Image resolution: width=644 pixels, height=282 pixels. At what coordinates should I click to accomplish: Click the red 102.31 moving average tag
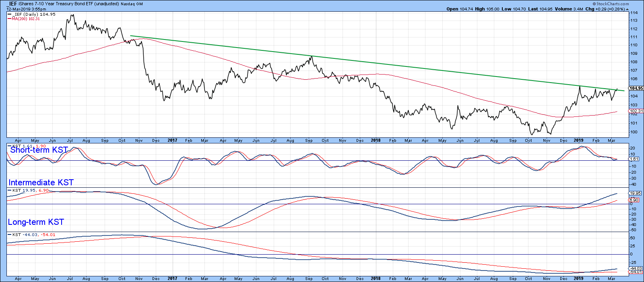[636, 111]
